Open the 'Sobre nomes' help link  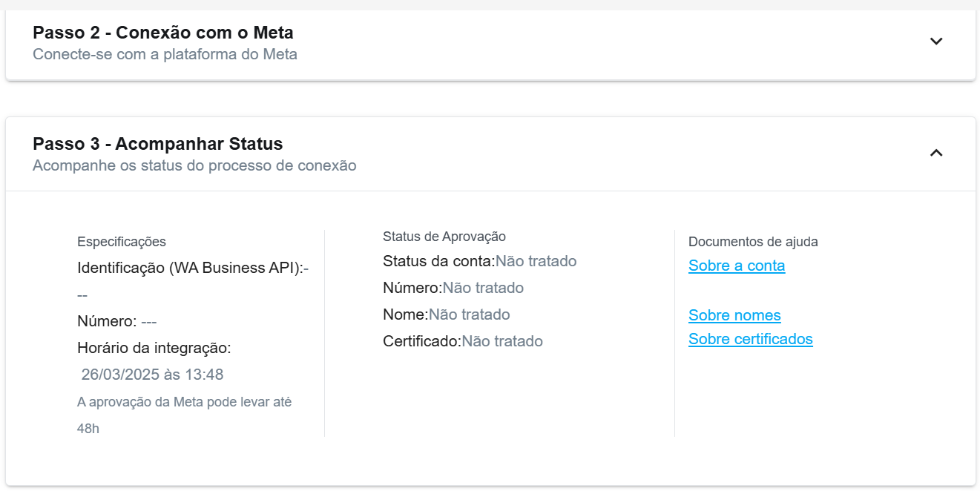[x=734, y=315]
